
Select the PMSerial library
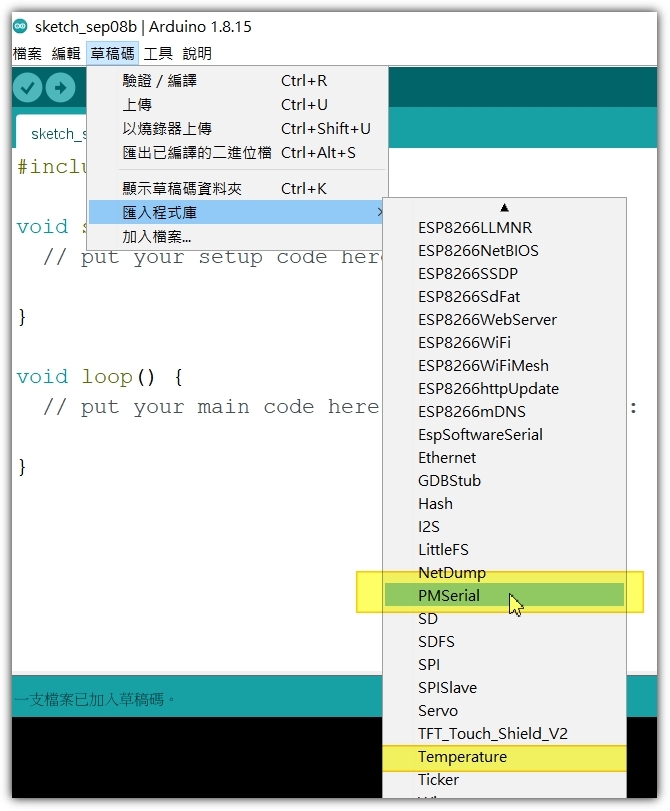[449, 596]
